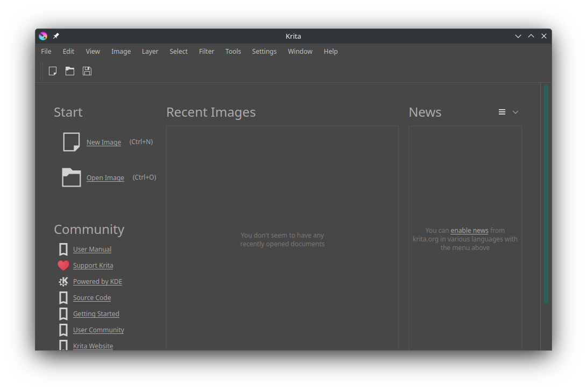Click the KDE gear logo icon
Viewport: 587px width, 392px height.
pos(63,282)
